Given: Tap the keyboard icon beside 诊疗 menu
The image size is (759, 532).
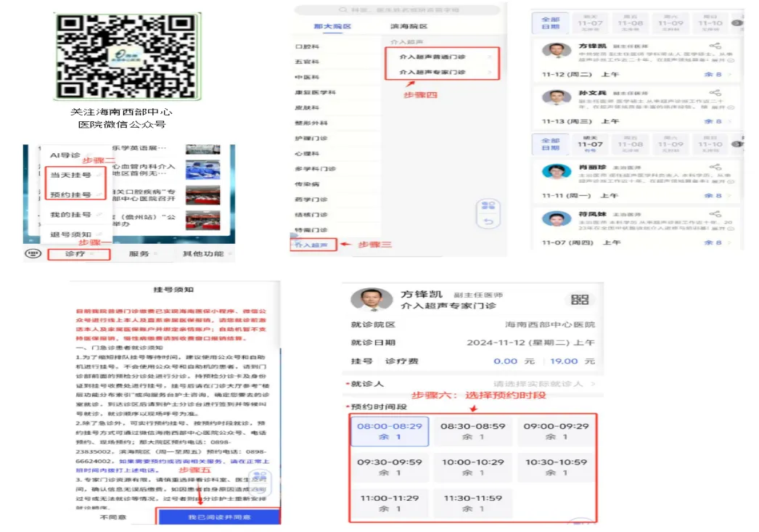Looking at the screenshot, I should (x=33, y=253).
